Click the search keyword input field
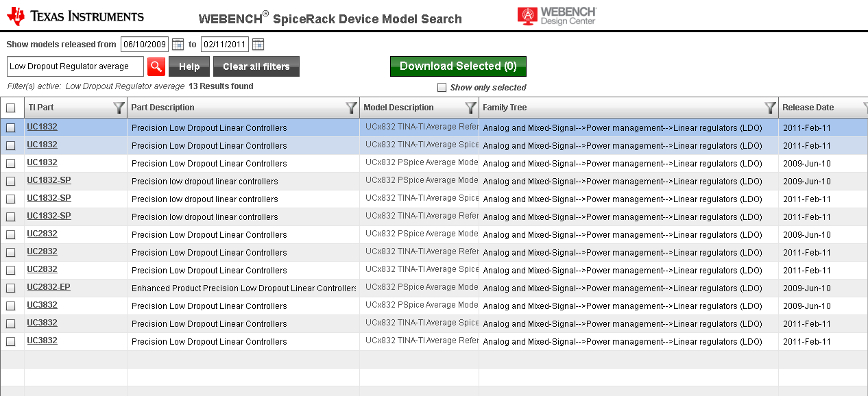Image resolution: width=868 pixels, height=396 pixels. [x=75, y=66]
